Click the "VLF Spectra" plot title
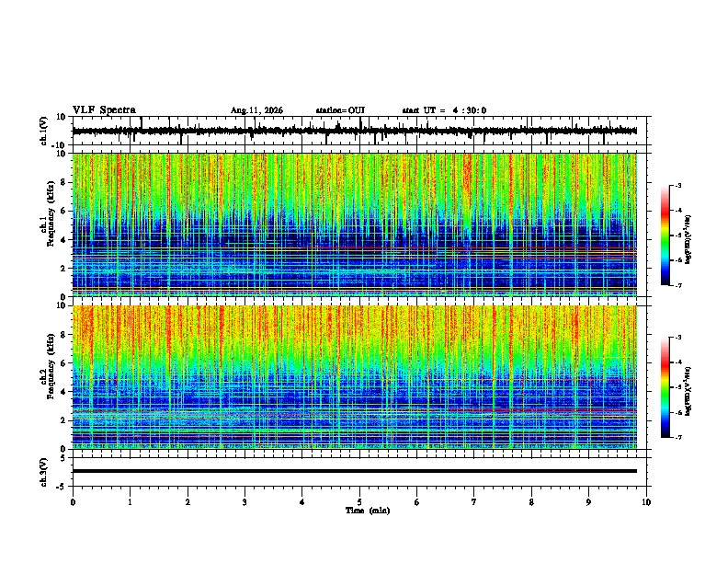728x563 pixels. click(x=104, y=110)
